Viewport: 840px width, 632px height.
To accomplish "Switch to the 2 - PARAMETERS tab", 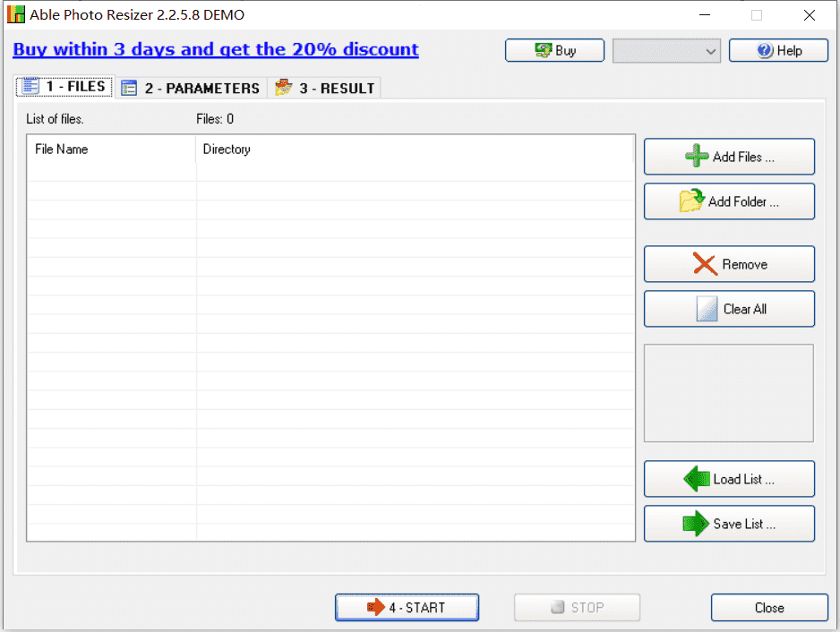I will click(x=191, y=88).
